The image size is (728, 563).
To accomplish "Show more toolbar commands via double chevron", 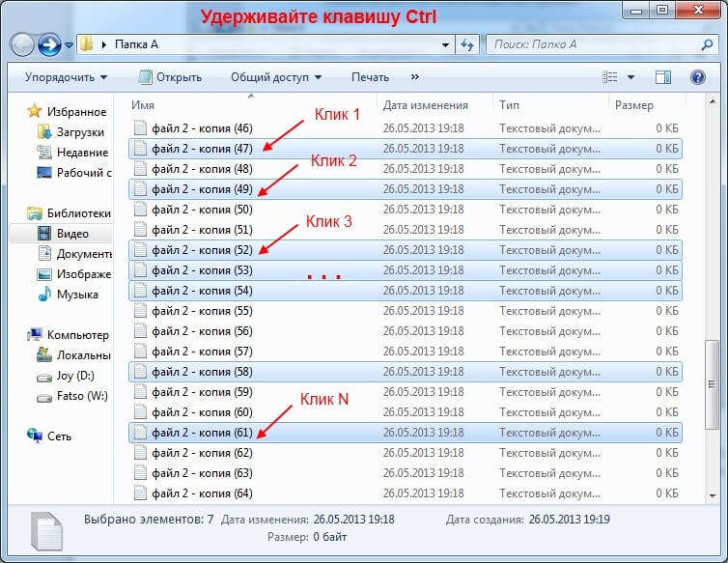I will 415,77.
